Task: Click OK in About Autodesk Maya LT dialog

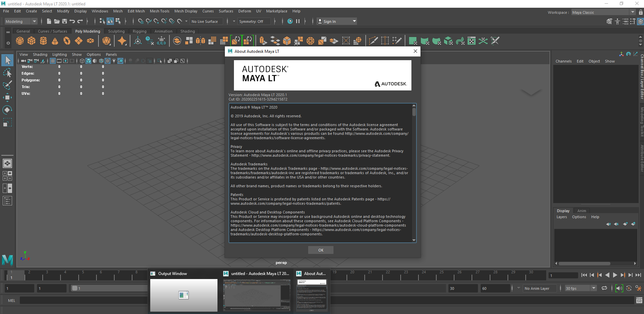Action: click(x=321, y=250)
